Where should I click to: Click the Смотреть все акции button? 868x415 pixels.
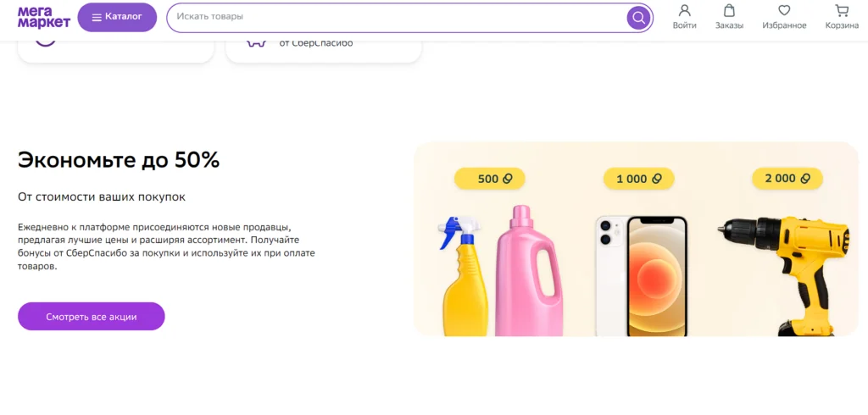tap(92, 317)
